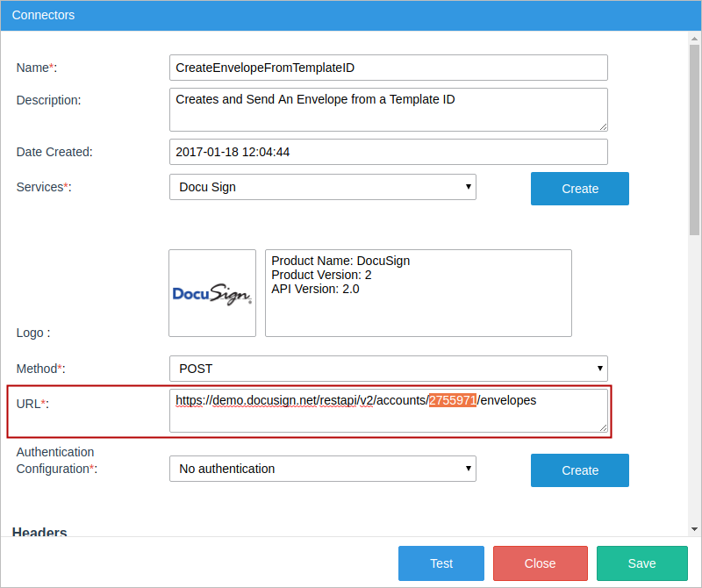The image size is (702, 588).
Task: Click the Date Created field
Action: click(x=388, y=152)
